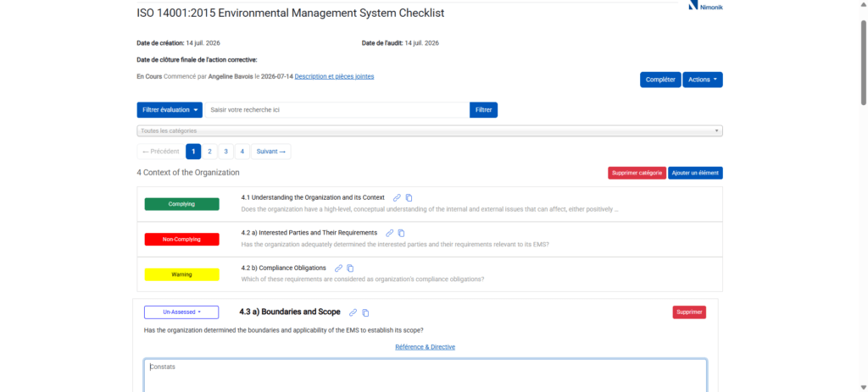Click the Précédent pagination link

pyautogui.click(x=161, y=152)
